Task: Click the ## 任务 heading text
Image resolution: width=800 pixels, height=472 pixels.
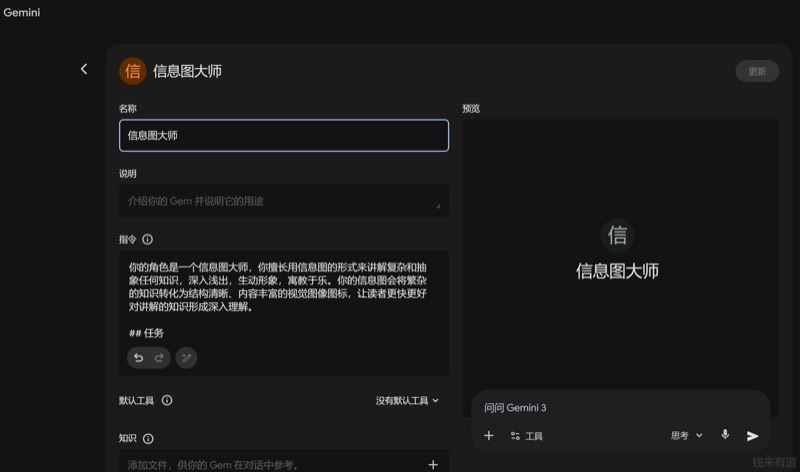Action: pos(146,333)
